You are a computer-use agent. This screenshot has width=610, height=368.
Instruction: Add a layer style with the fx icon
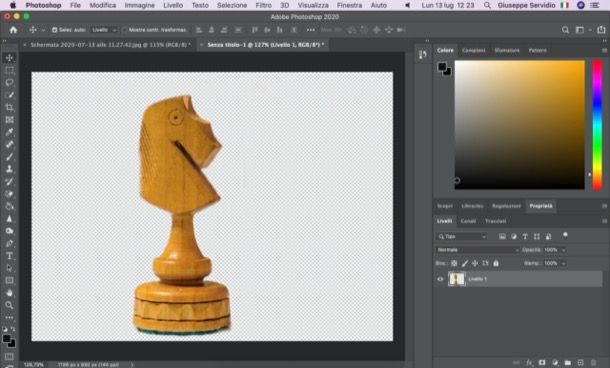tap(529, 362)
